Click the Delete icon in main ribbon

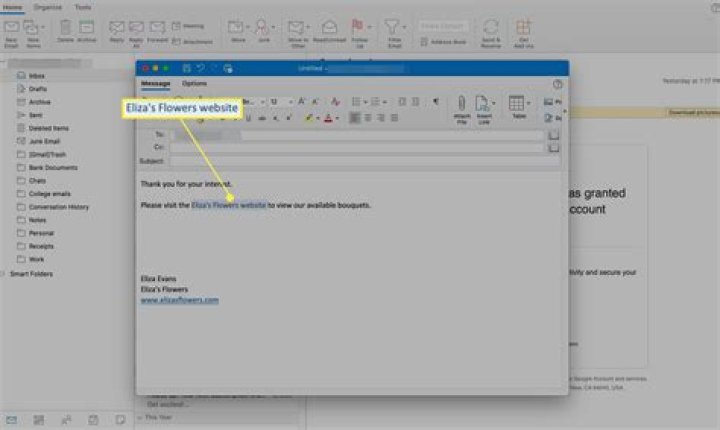coord(65,28)
